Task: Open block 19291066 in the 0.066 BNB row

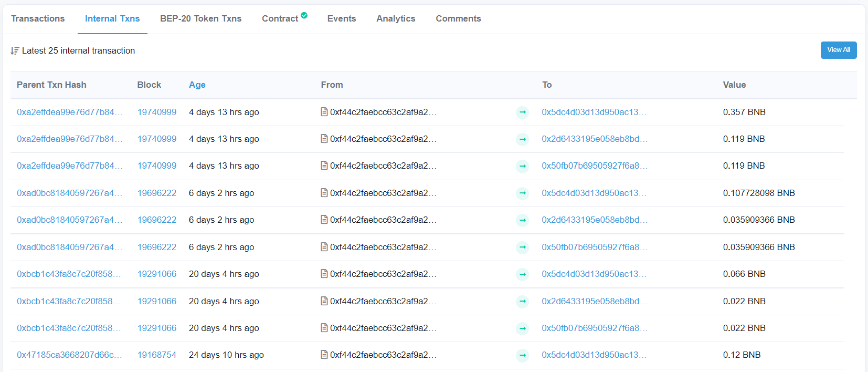Action: tap(157, 274)
